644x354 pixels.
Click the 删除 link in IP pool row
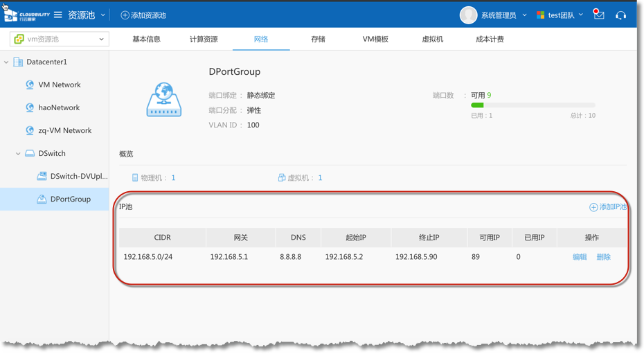(x=604, y=257)
